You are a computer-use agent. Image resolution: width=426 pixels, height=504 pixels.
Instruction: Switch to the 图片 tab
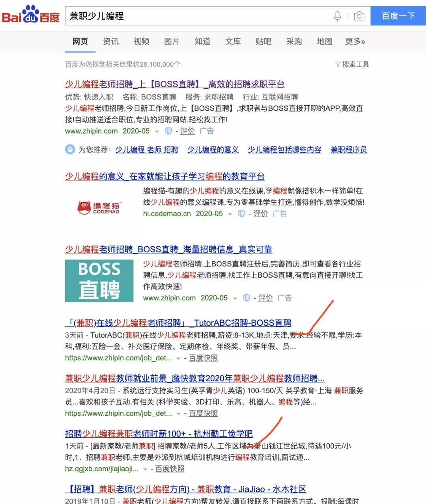click(172, 41)
